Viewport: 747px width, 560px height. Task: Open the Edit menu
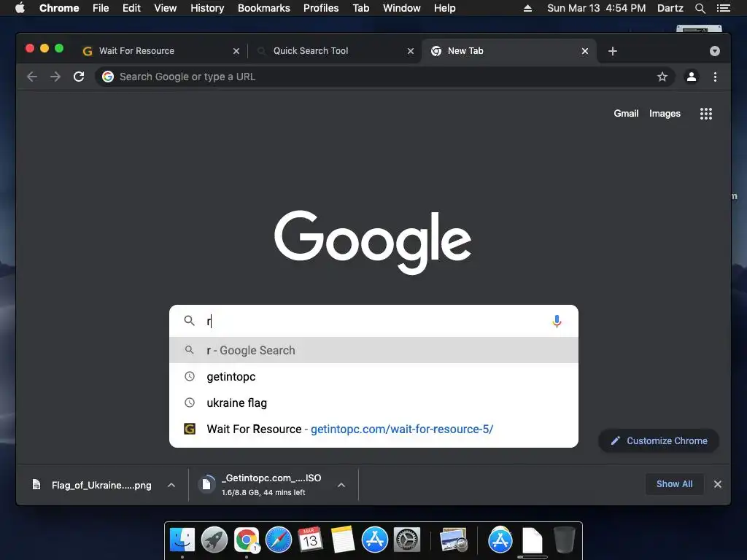pyautogui.click(x=131, y=8)
